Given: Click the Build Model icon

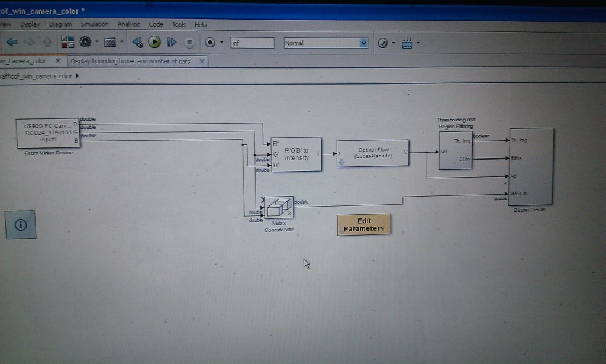Looking at the screenshot, I should click(x=407, y=43).
